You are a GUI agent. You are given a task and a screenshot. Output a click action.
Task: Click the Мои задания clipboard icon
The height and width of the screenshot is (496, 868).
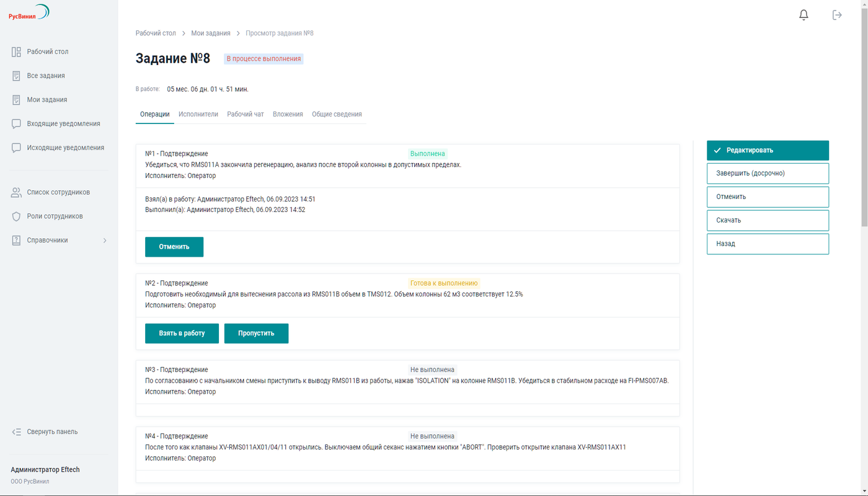tap(17, 100)
